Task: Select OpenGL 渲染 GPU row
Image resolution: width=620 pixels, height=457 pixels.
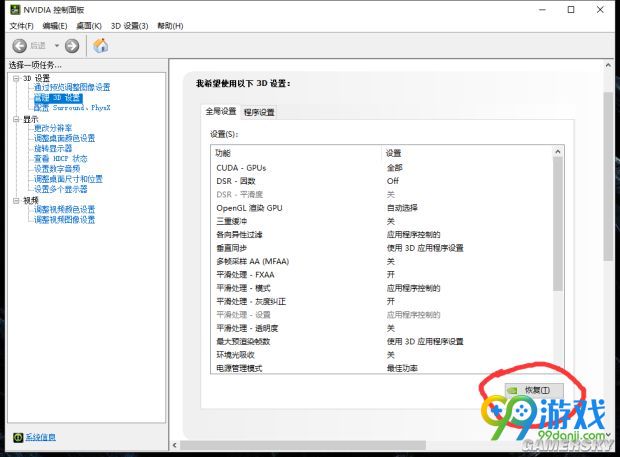Action: (382, 208)
